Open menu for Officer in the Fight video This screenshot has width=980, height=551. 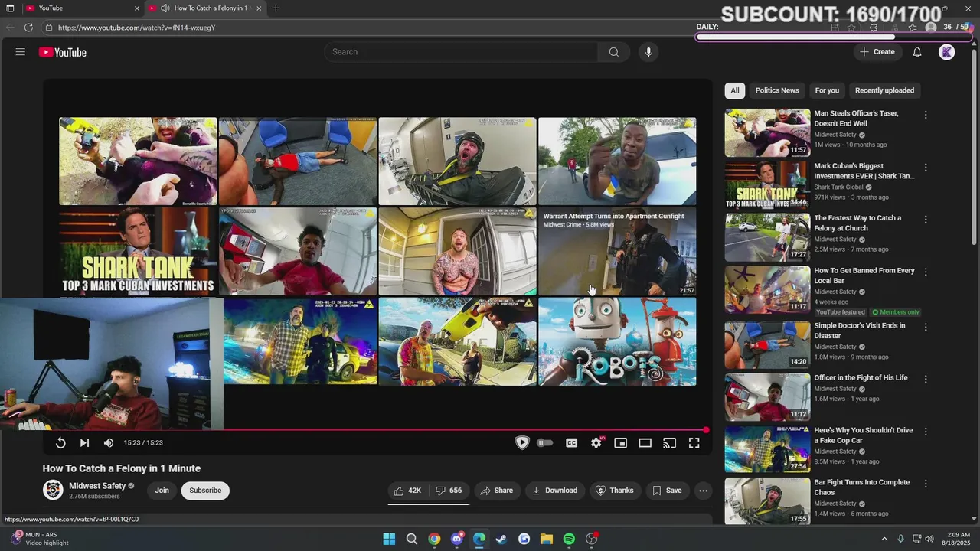926,379
